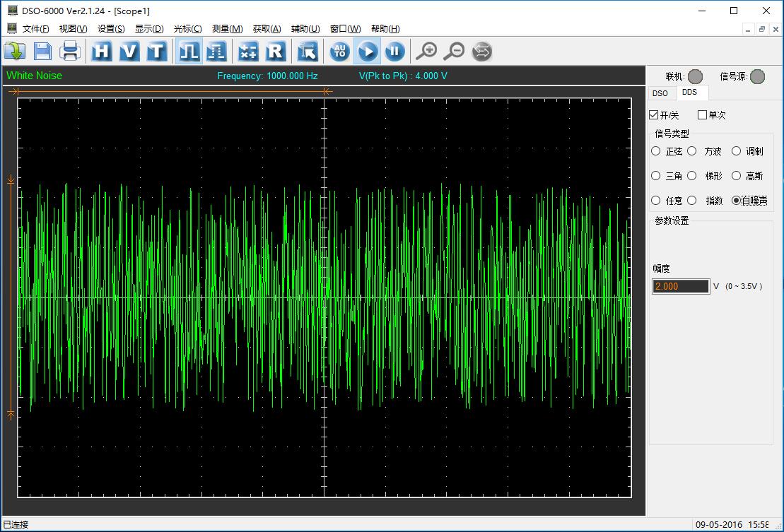The height and width of the screenshot is (532, 784).
Task: Uncheck the 开/关 checkbox
Action: (x=654, y=115)
